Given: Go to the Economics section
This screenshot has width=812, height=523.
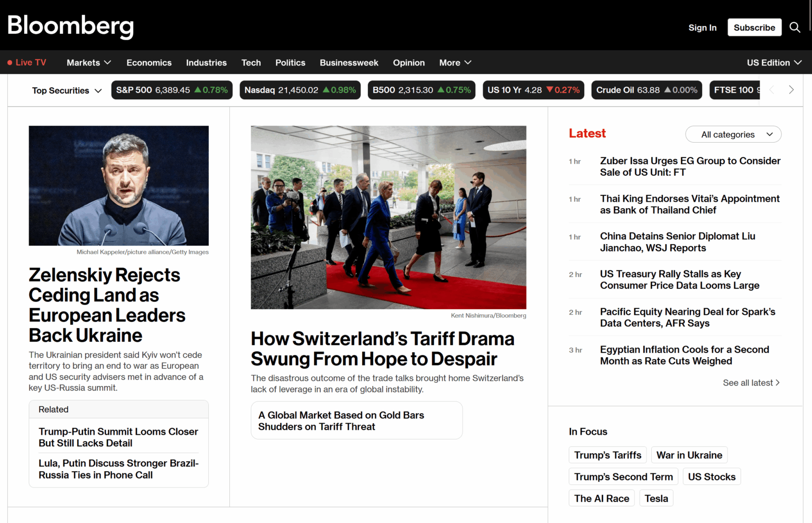Looking at the screenshot, I should pyautogui.click(x=149, y=62).
